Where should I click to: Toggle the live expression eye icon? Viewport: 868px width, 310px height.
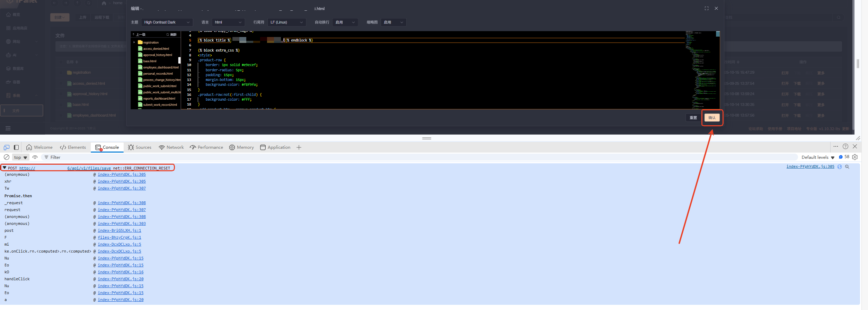click(x=35, y=157)
